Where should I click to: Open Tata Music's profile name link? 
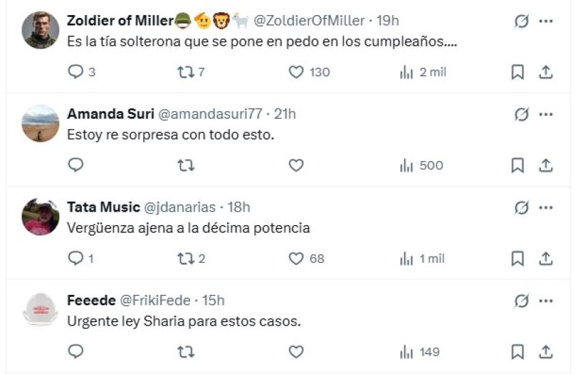coord(102,207)
